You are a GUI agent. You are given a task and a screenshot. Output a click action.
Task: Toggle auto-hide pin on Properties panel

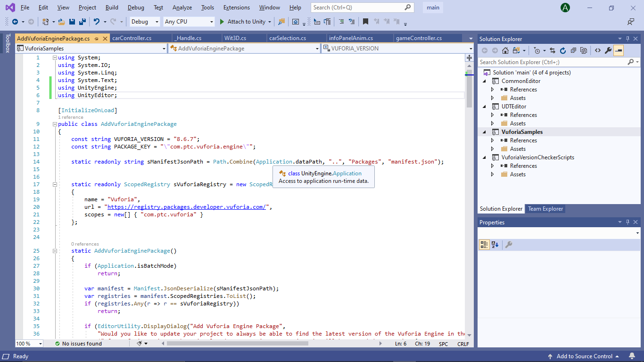coord(627,222)
